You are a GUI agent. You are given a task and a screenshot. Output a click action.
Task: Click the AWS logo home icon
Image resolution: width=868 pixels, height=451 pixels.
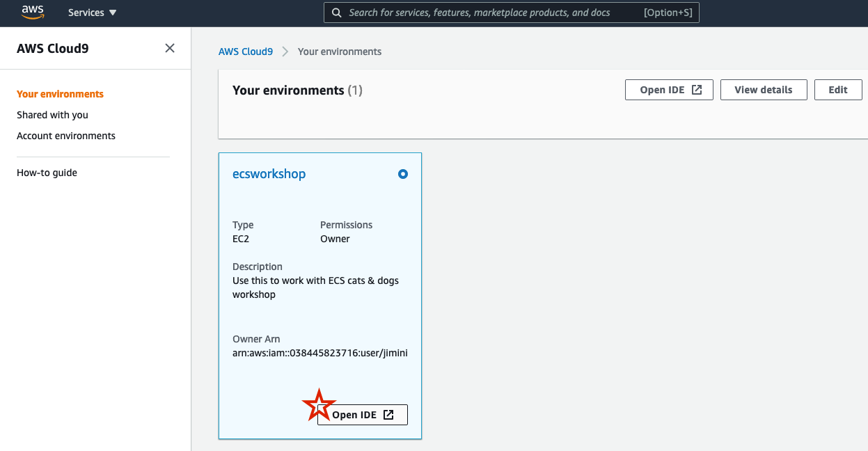point(33,13)
